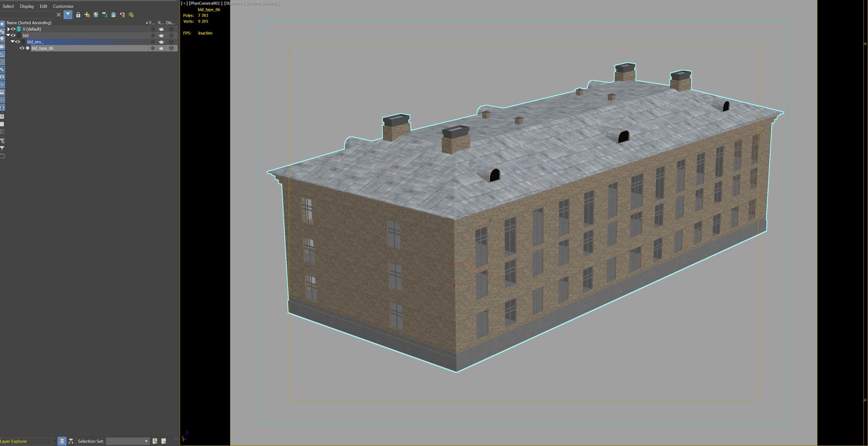Click the freeze/unfreeze all layers snowflake icon

[x=131, y=15]
